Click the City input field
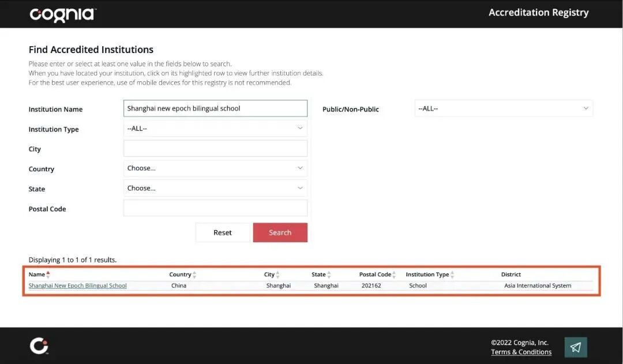The image size is (623, 364). (215, 148)
